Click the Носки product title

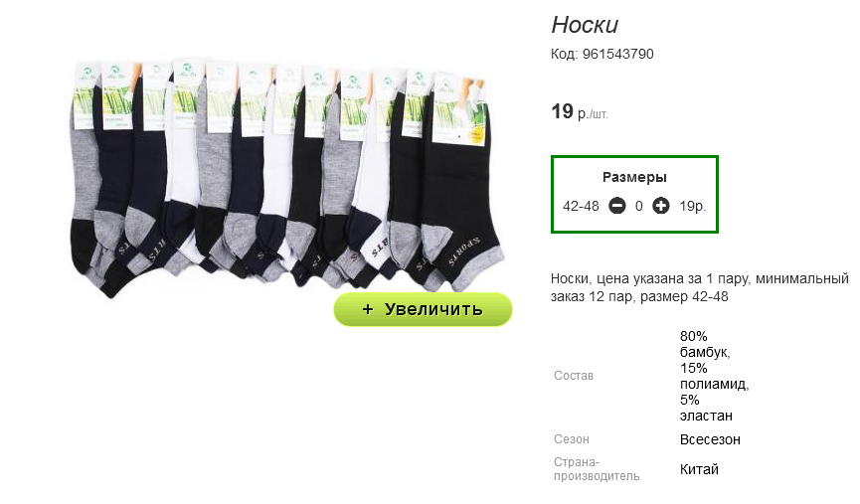(x=585, y=25)
